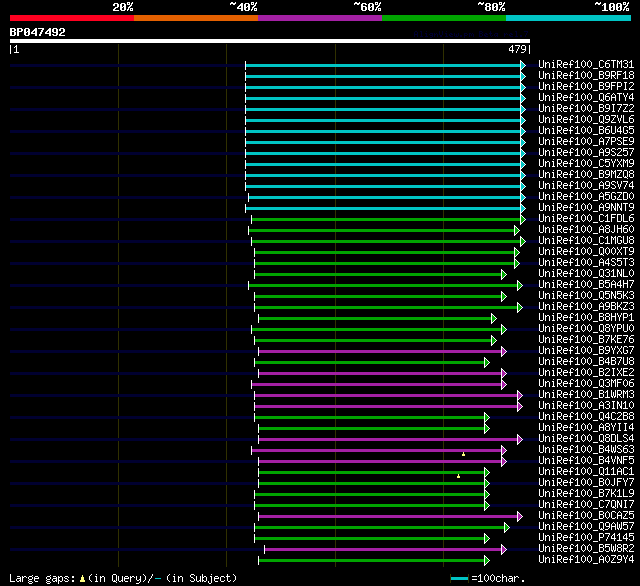
Task: Select the UniRef100_B7K1L9 label
Action: 586,494
